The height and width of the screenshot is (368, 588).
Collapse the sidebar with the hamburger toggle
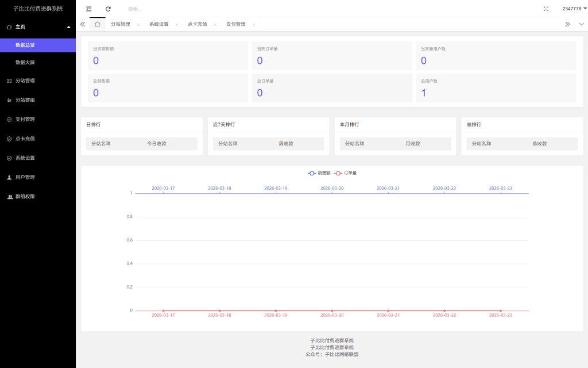[x=88, y=9]
